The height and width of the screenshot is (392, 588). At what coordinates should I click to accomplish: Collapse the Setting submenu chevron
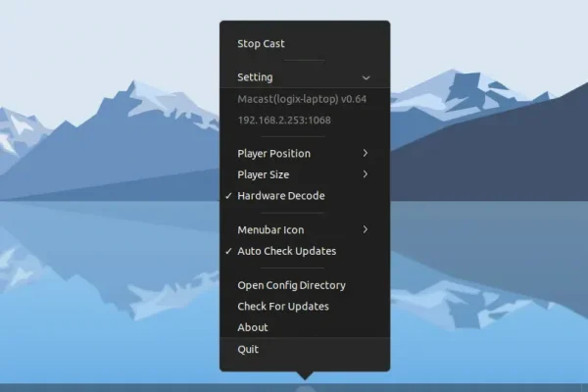coord(366,77)
